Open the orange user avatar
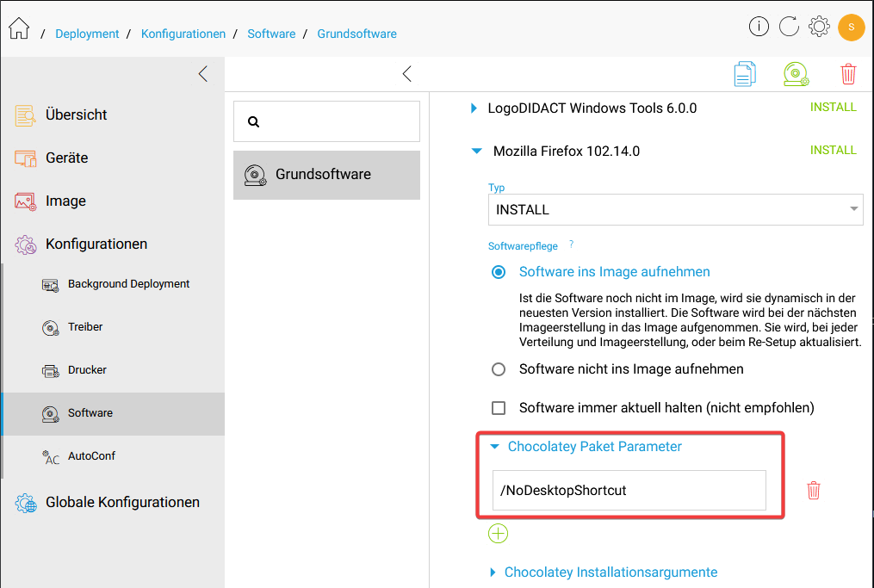Image resolution: width=874 pixels, height=588 pixels. tap(851, 27)
